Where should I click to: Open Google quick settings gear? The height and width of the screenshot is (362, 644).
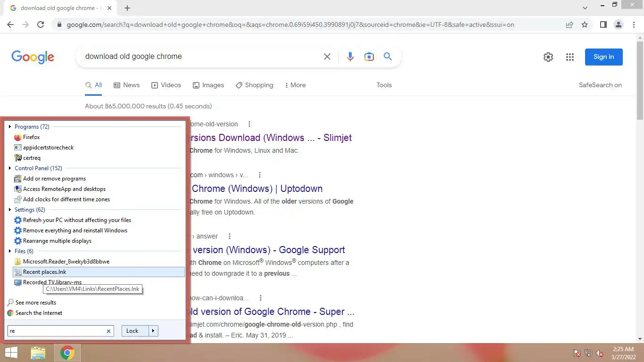coord(548,57)
